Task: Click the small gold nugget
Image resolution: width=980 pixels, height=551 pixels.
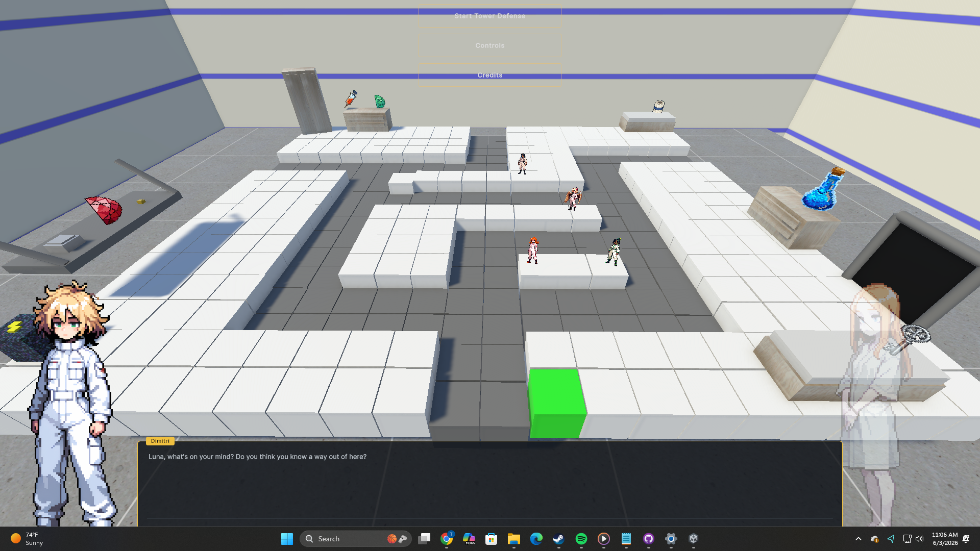Action: (x=141, y=202)
